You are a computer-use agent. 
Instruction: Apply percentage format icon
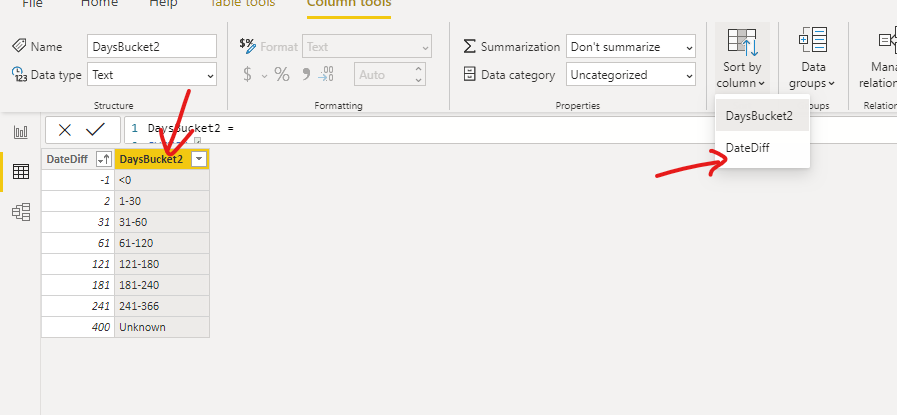tap(282, 74)
